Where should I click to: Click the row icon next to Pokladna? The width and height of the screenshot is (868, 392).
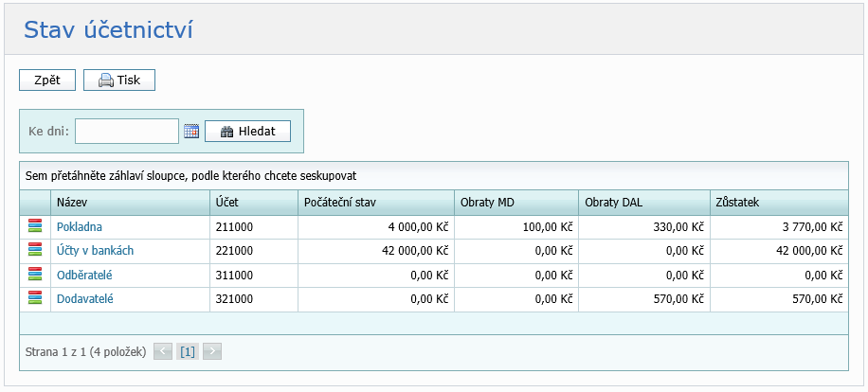35,227
